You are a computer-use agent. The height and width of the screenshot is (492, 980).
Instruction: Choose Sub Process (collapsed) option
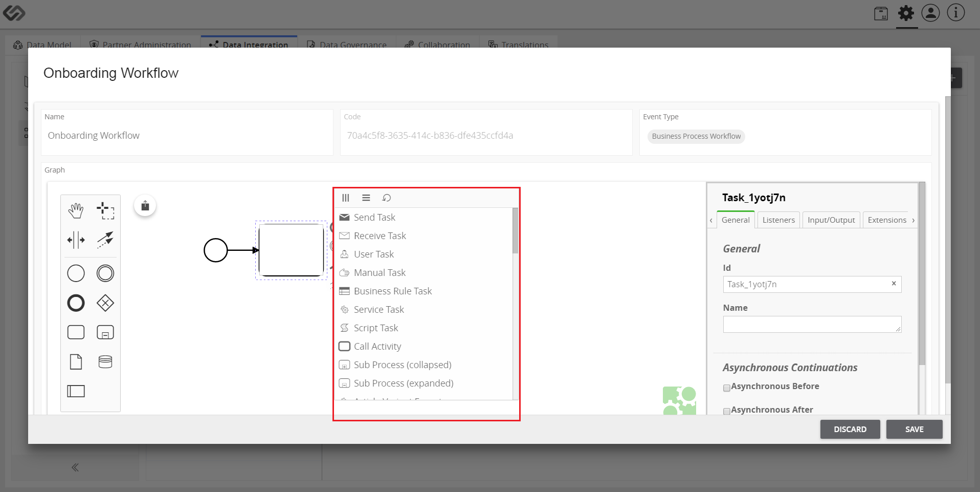[x=424, y=365]
